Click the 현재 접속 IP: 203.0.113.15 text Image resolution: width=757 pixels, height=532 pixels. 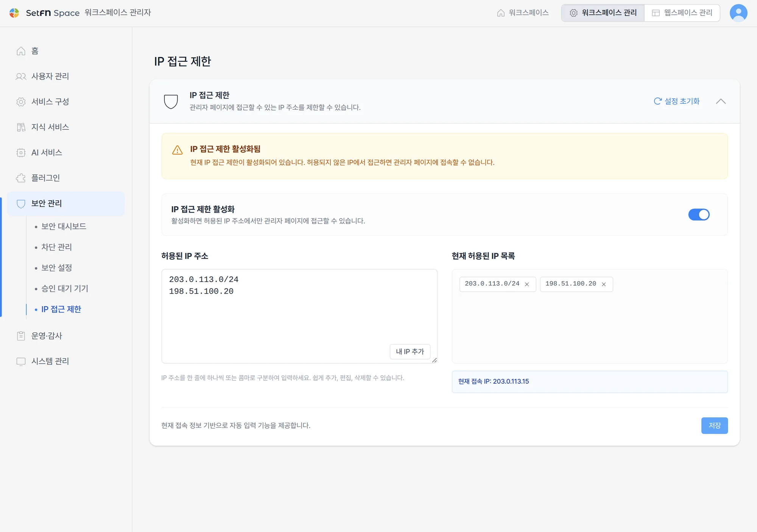click(x=494, y=381)
